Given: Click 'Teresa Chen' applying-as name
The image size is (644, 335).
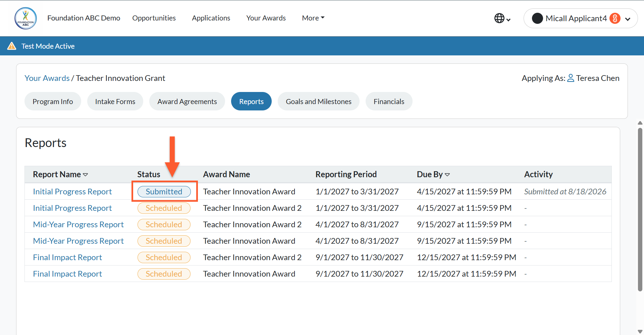Looking at the screenshot, I should point(598,78).
